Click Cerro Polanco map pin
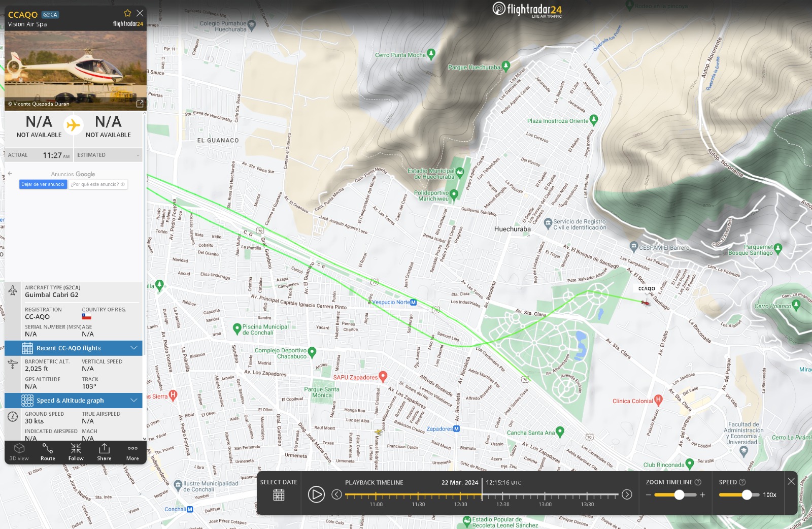 click(796, 305)
